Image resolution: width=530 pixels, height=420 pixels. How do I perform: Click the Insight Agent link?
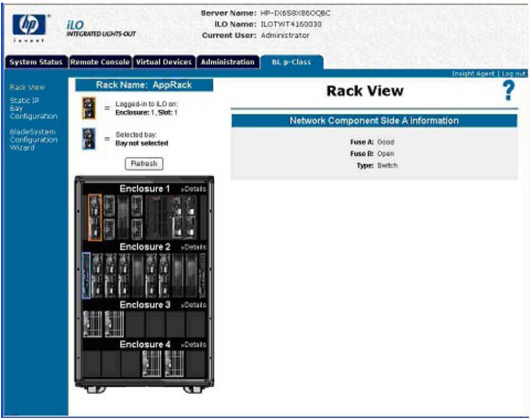pyautogui.click(x=473, y=74)
